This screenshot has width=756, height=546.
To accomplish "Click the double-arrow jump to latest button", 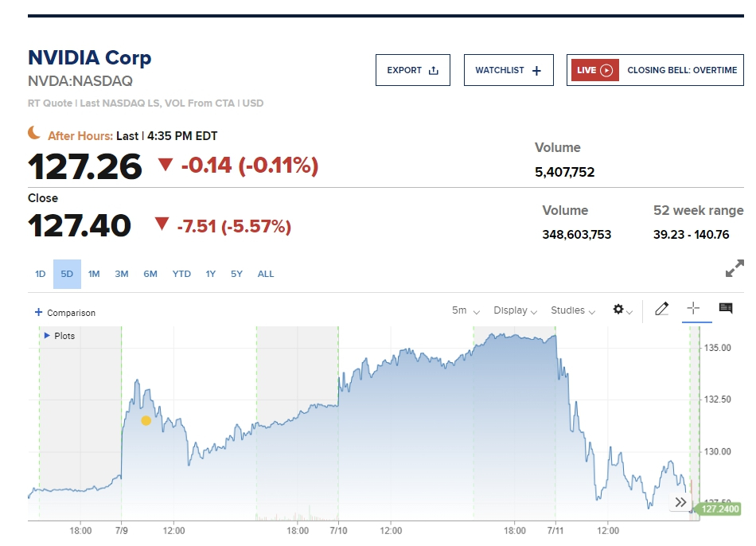I will pos(680,502).
